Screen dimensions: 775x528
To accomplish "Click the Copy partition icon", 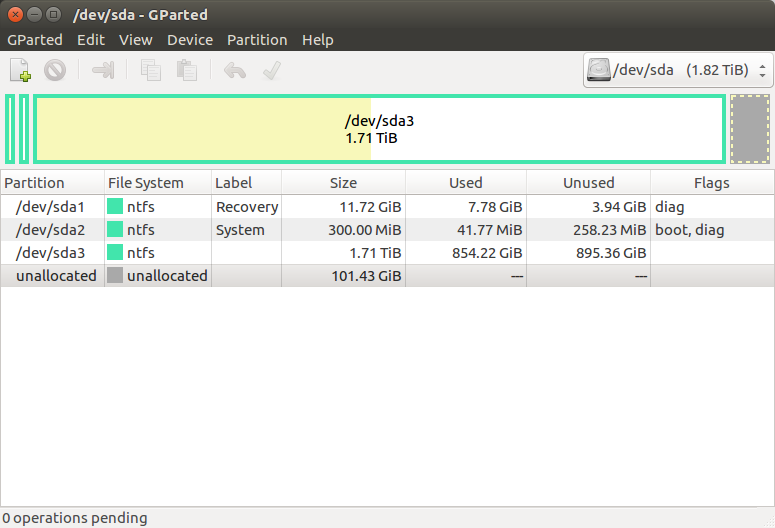I will coord(150,70).
